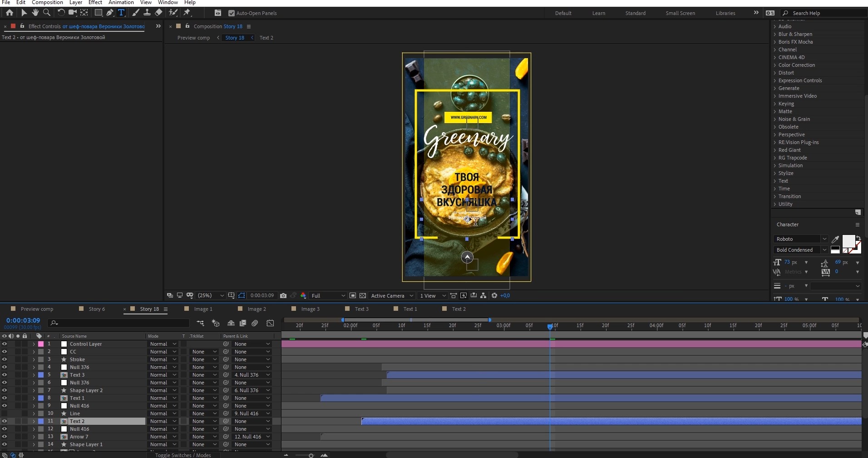Screen dimensions: 868x458
Task: Pick a color with the Character eyedropper
Action: coord(835,239)
